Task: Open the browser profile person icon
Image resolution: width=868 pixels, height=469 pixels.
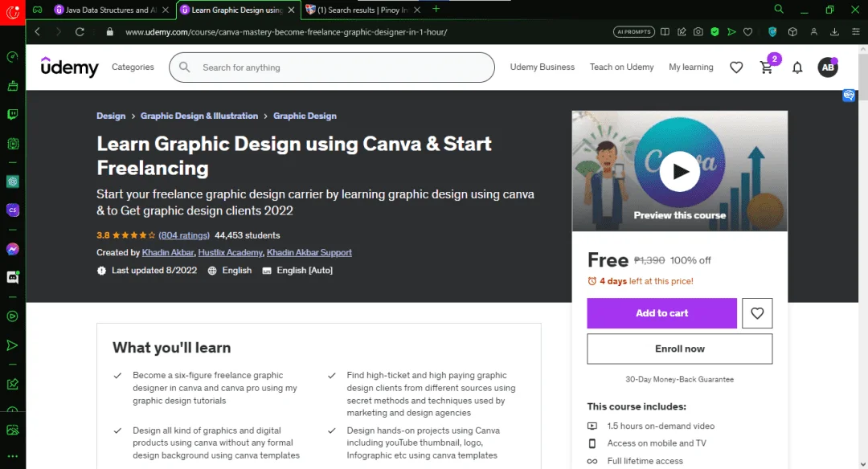Action: (x=813, y=32)
